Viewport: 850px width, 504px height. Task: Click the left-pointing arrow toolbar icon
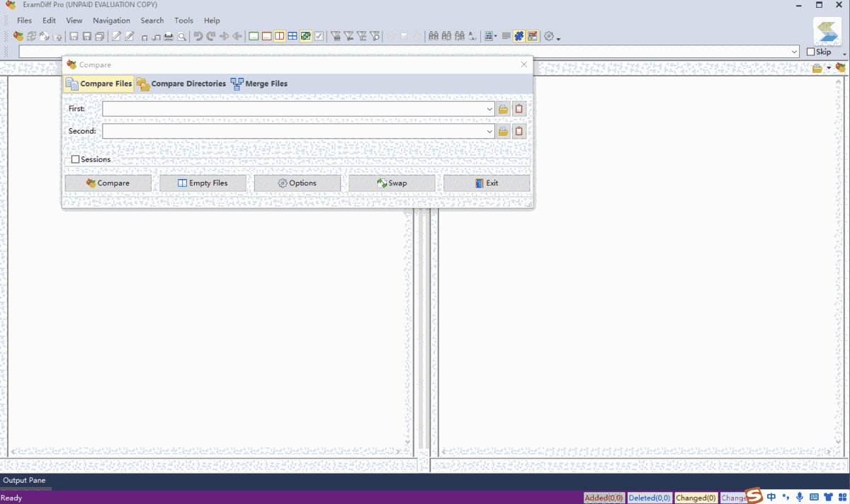click(x=237, y=36)
